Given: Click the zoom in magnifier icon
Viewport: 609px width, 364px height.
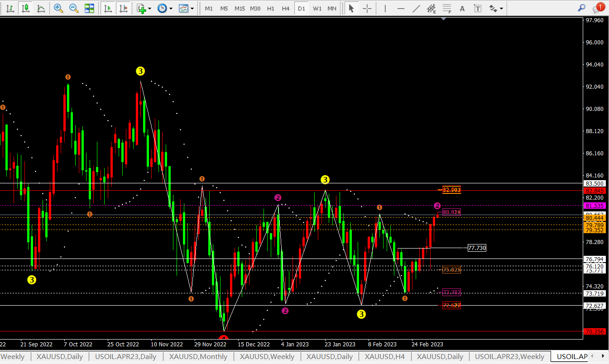Looking at the screenshot, I should [x=58, y=8].
